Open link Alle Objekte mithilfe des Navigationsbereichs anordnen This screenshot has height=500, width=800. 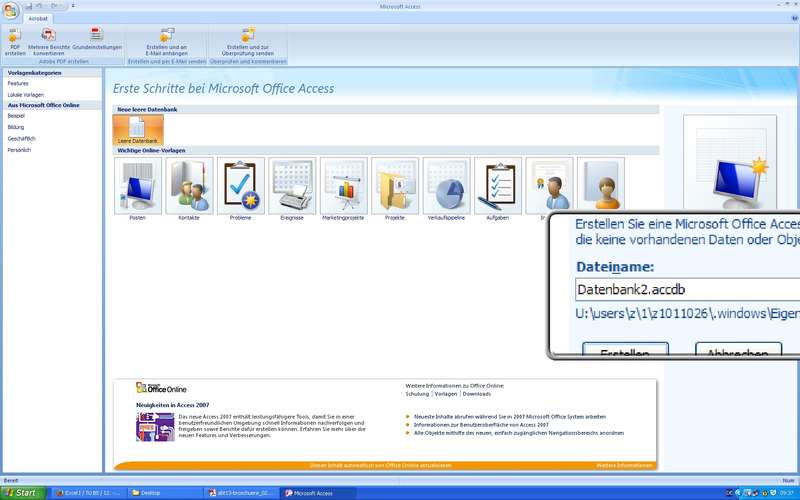[x=519, y=433]
